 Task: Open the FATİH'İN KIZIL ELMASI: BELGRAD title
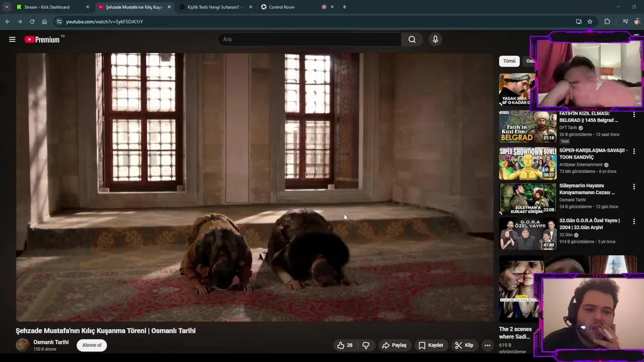[x=589, y=117]
